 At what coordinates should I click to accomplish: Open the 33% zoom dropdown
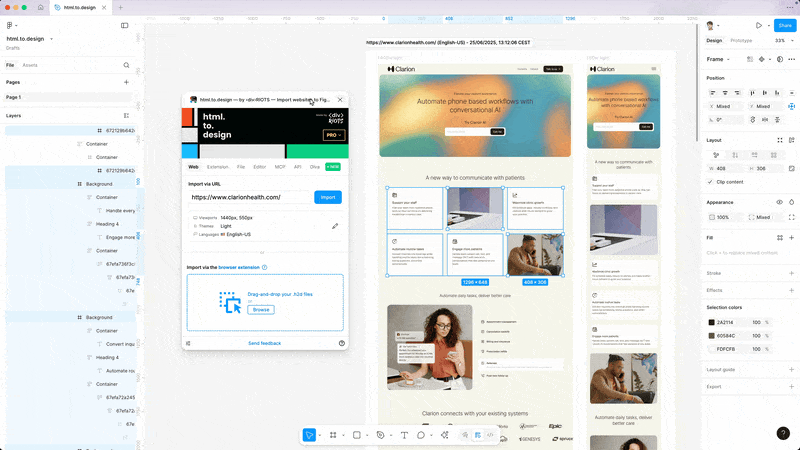tap(784, 40)
